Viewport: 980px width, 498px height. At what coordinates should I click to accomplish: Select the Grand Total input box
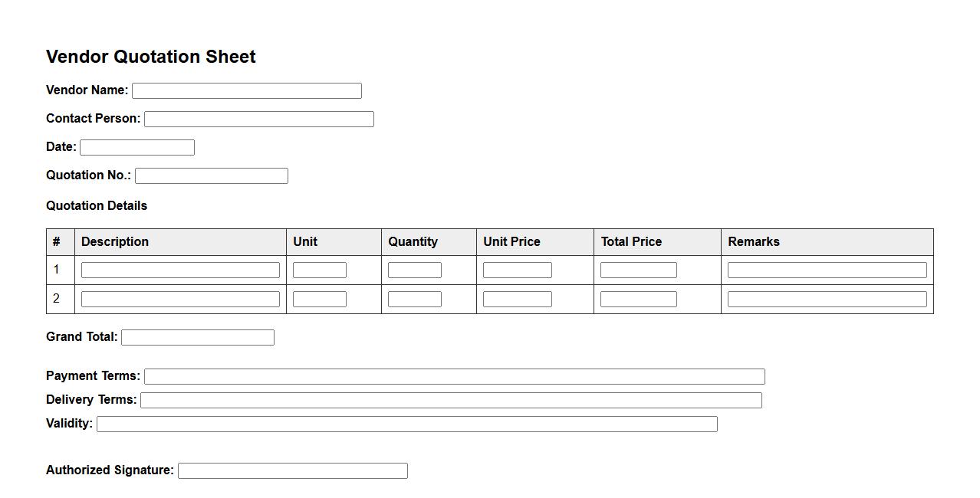[x=197, y=337]
